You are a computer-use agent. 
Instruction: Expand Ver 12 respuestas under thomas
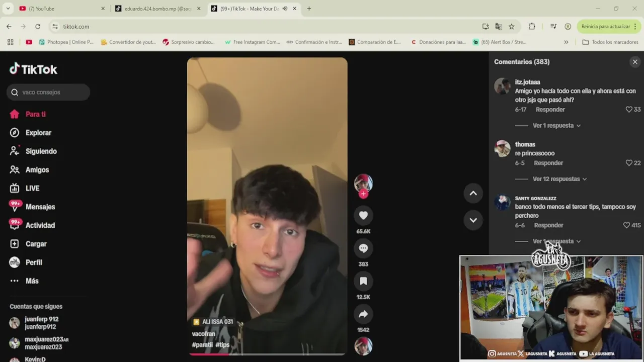tap(559, 179)
